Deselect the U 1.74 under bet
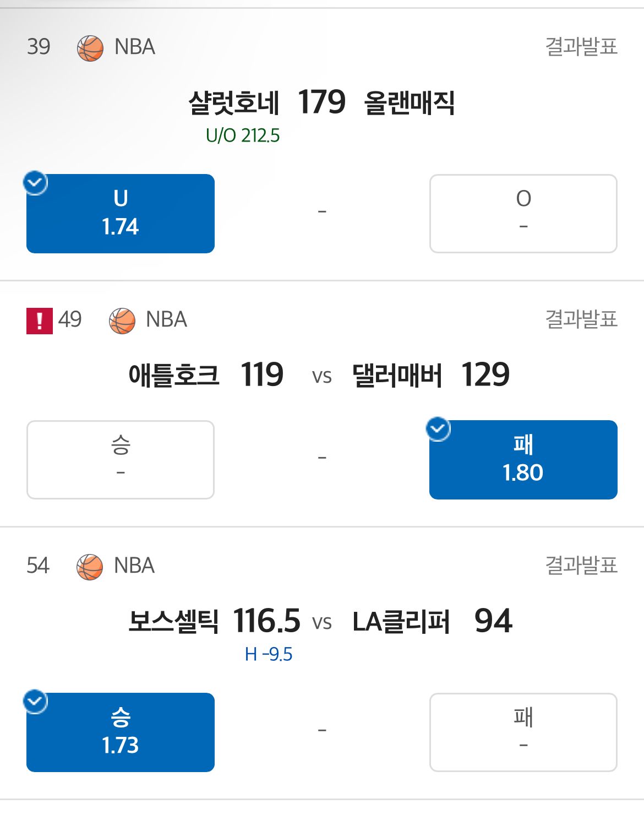The height and width of the screenshot is (820, 644). coord(121,214)
